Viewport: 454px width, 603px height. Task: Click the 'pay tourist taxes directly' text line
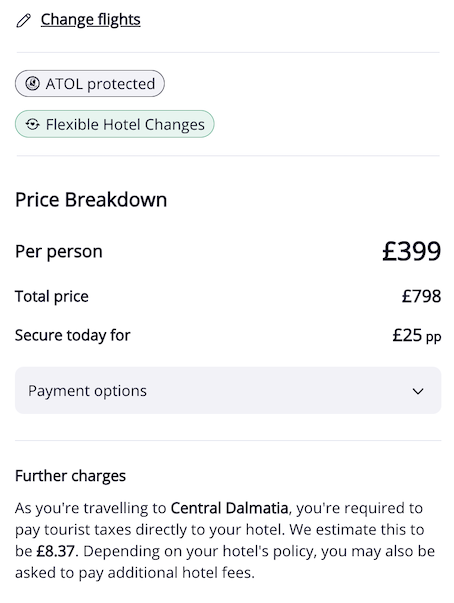[x=220, y=530]
